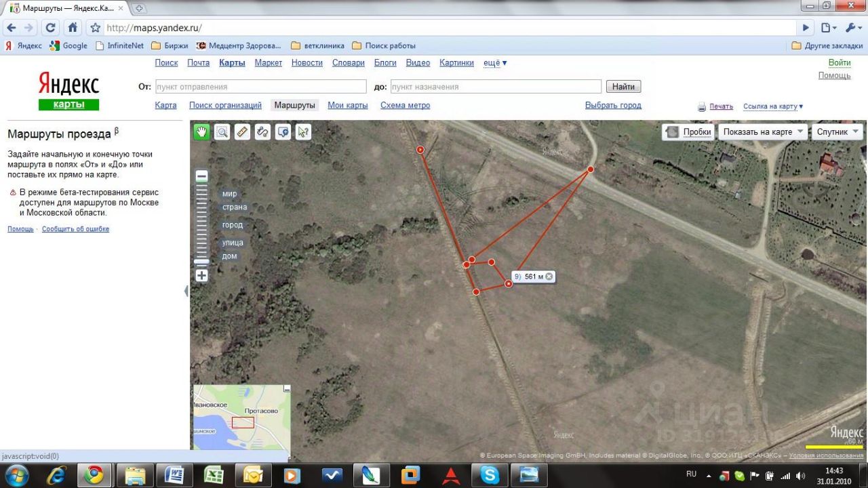Image resolution: width=868 pixels, height=488 pixels.
Task: Open the Схема метро tab
Action: click(405, 106)
